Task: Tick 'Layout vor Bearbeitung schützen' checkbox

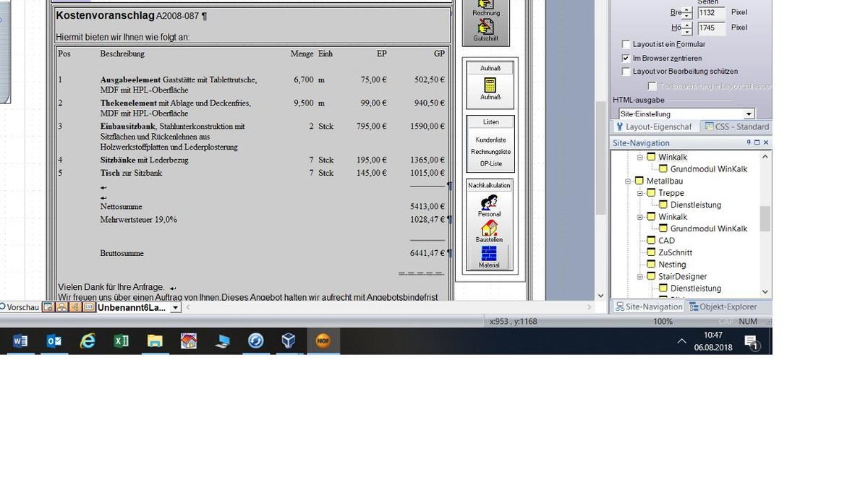Action: (626, 72)
